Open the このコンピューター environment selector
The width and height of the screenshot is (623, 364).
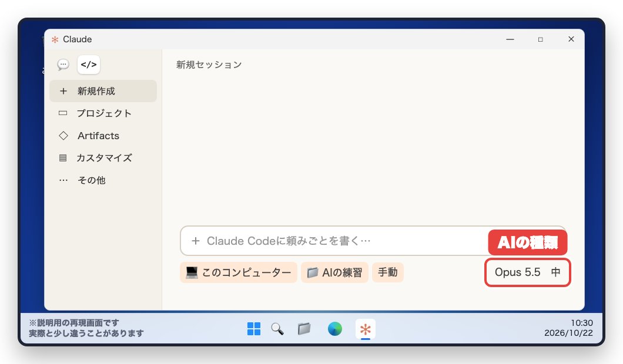pyautogui.click(x=239, y=272)
